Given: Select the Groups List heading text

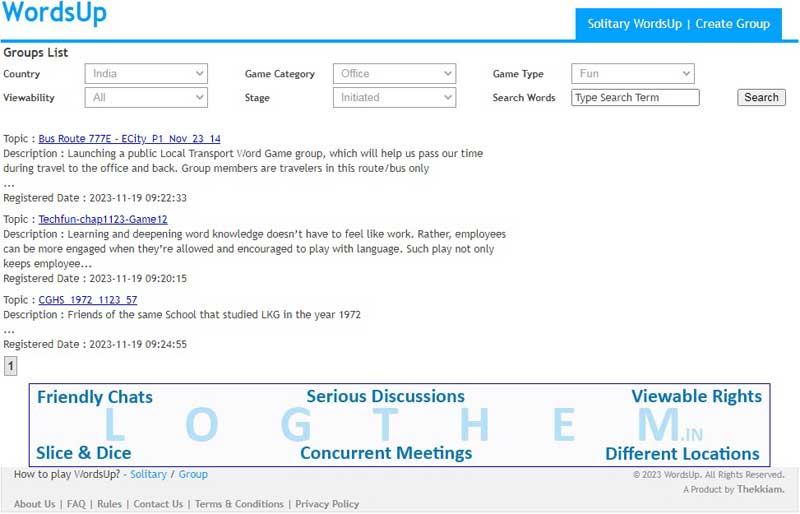Looking at the screenshot, I should (x=36, y=53).
